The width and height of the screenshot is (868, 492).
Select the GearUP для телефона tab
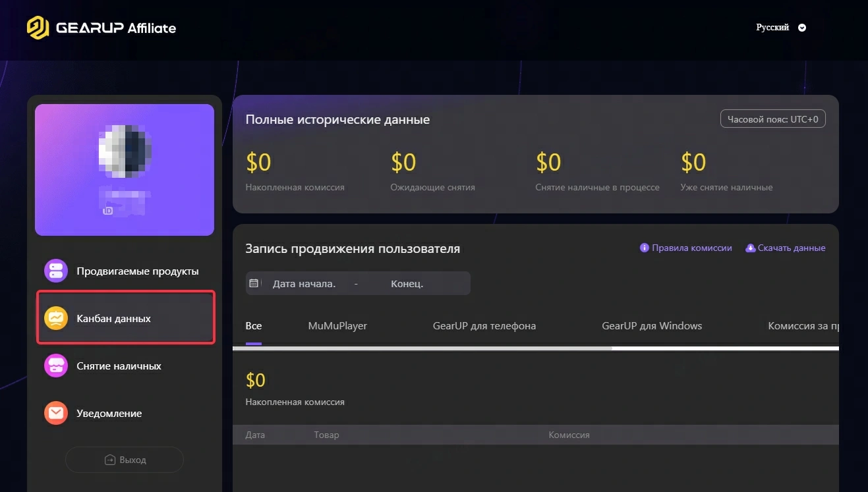tap(484, 325)
